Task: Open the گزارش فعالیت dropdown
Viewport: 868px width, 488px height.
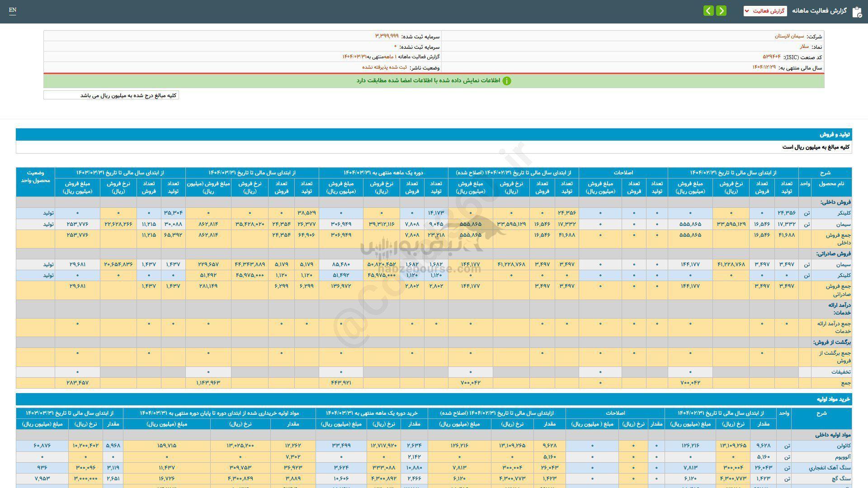Action: pyautogui.click(x=765, y=11)
